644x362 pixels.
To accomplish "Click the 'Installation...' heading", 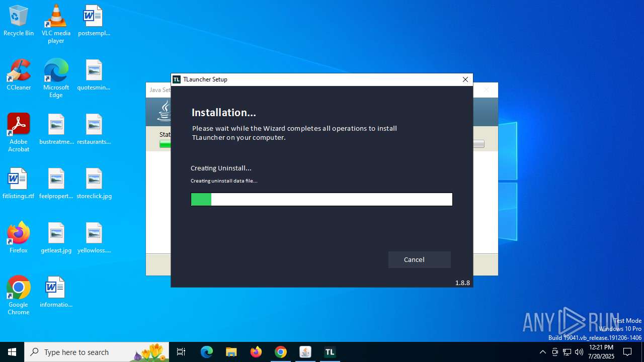I will pyautogui.click(x=224, y=113).
